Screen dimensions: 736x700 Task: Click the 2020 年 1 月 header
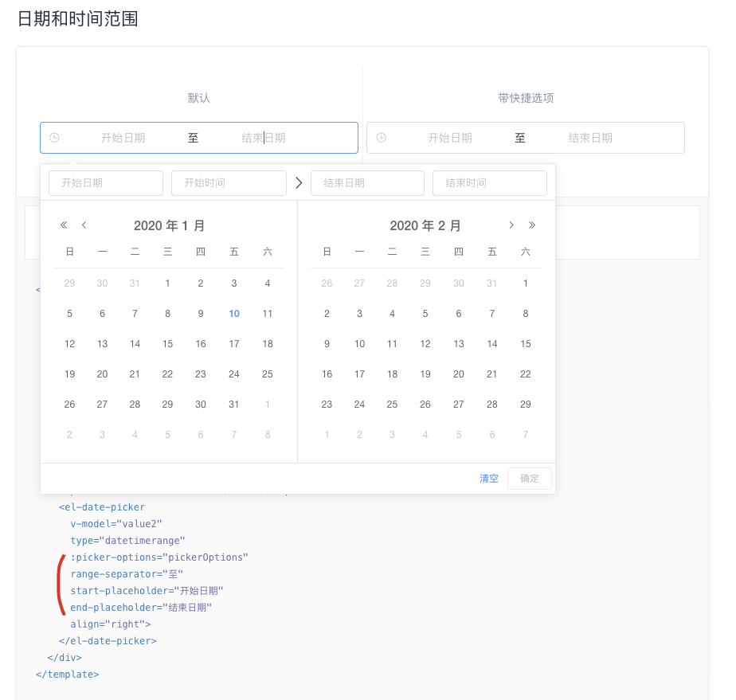pyautogui.click(x=169, y=225)
